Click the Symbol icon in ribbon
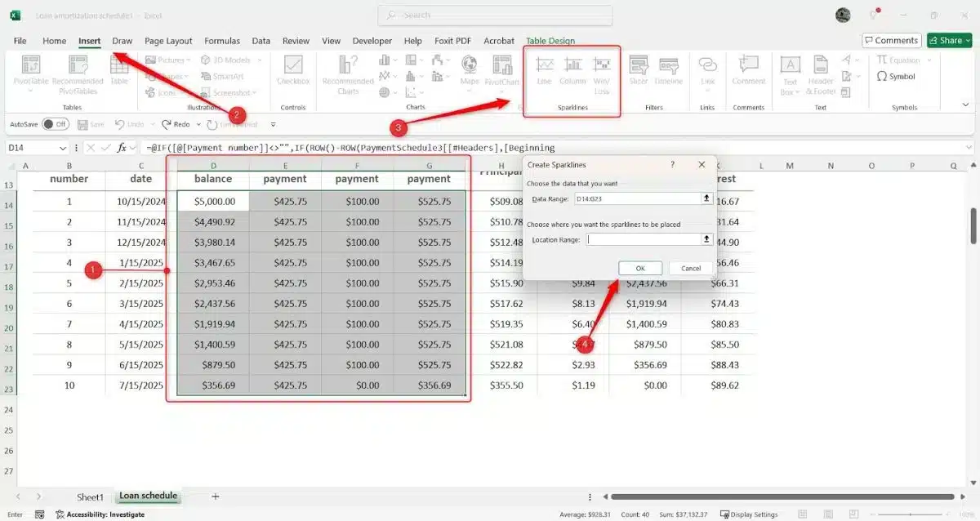Viewport: 980px width, 521px height. pyautogui.click(x=896, y=77)
